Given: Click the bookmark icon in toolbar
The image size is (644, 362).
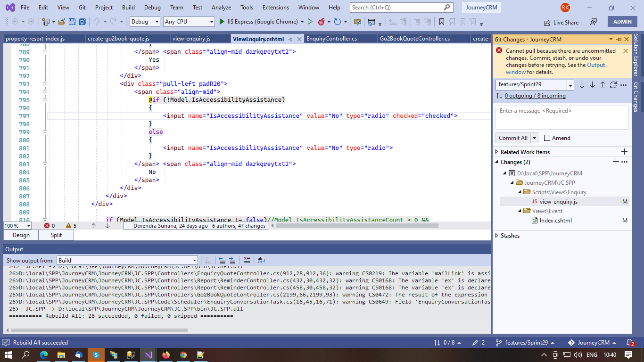Looking at the screenshot, I should (442, 22).
